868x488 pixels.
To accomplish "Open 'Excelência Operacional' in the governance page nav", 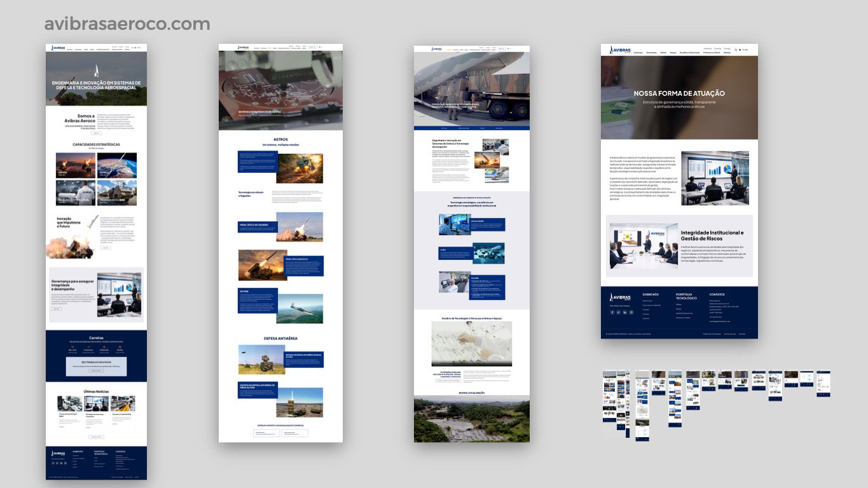I will pyautogui.click(x=689, y=53).
